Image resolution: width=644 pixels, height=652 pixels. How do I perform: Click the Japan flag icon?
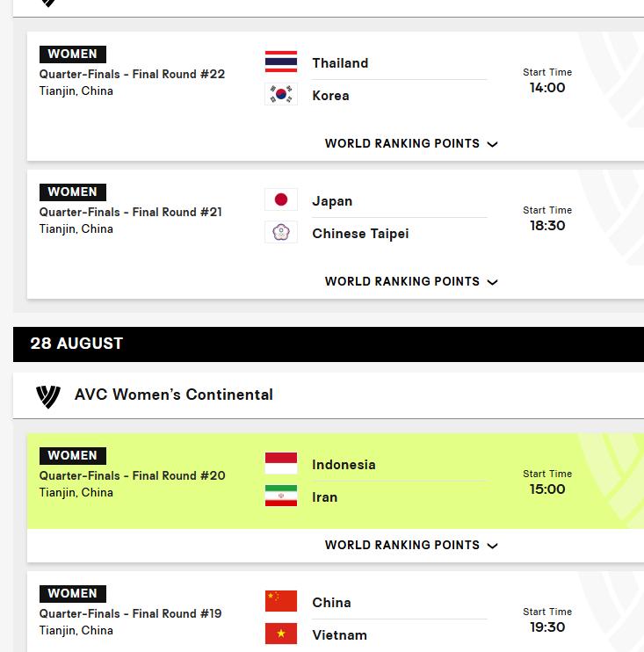pos(281,199)
